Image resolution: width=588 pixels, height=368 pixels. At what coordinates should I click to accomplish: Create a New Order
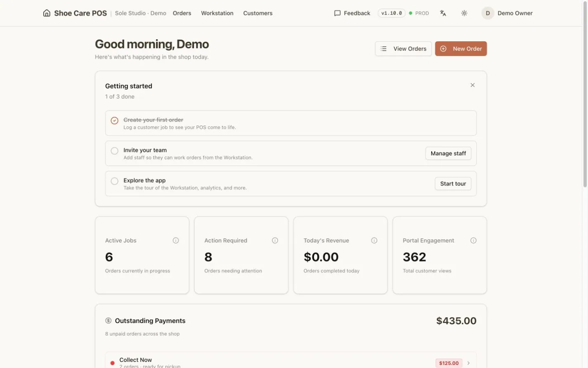pos(461,49)
